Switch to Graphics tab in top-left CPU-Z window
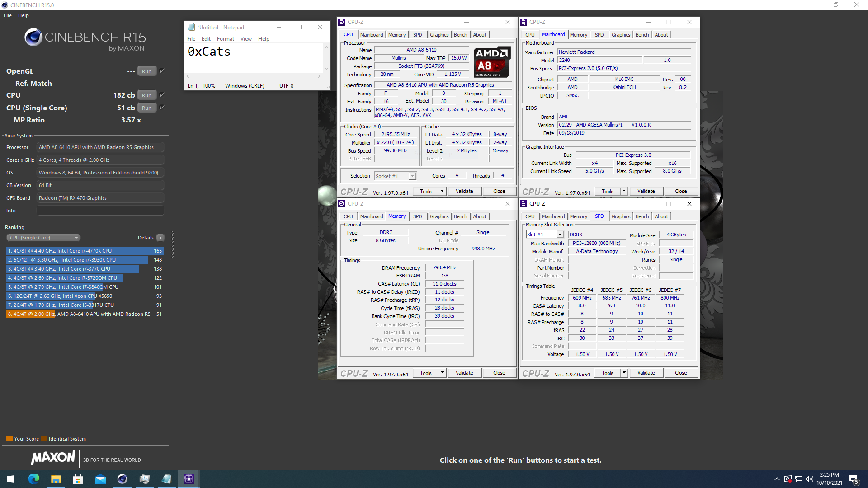The width and height of the screenshot is (868, 488). (439, 35)
